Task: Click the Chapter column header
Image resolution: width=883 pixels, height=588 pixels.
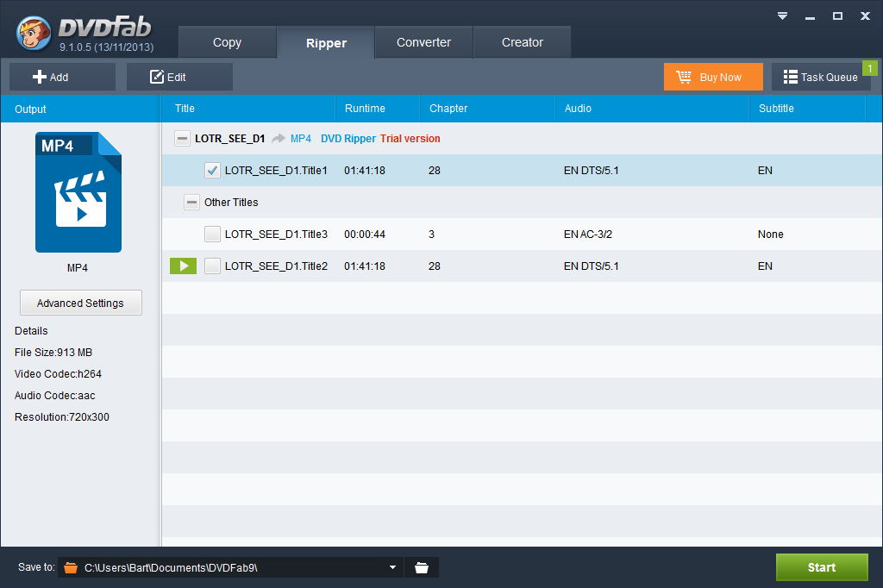Action: coord(488,109)
